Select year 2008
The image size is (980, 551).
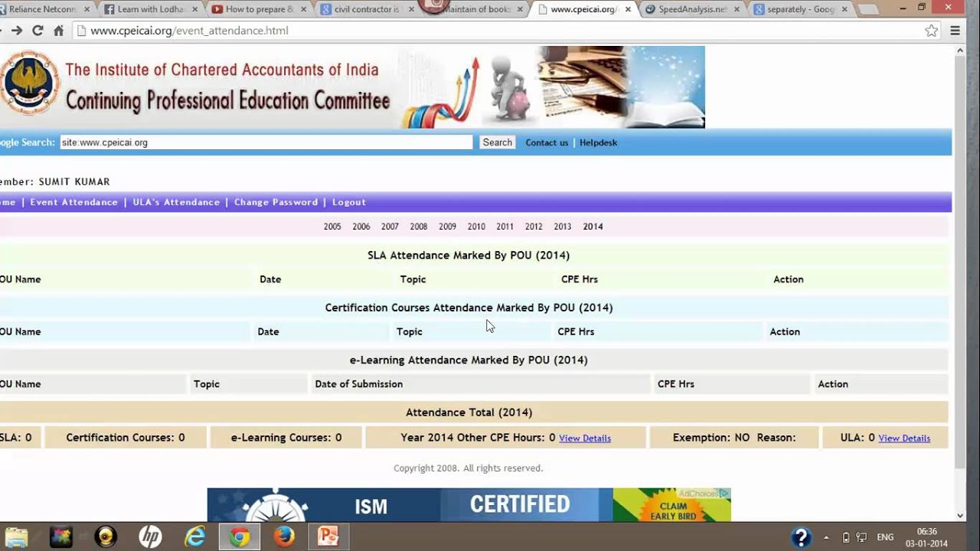click(419, 227)
